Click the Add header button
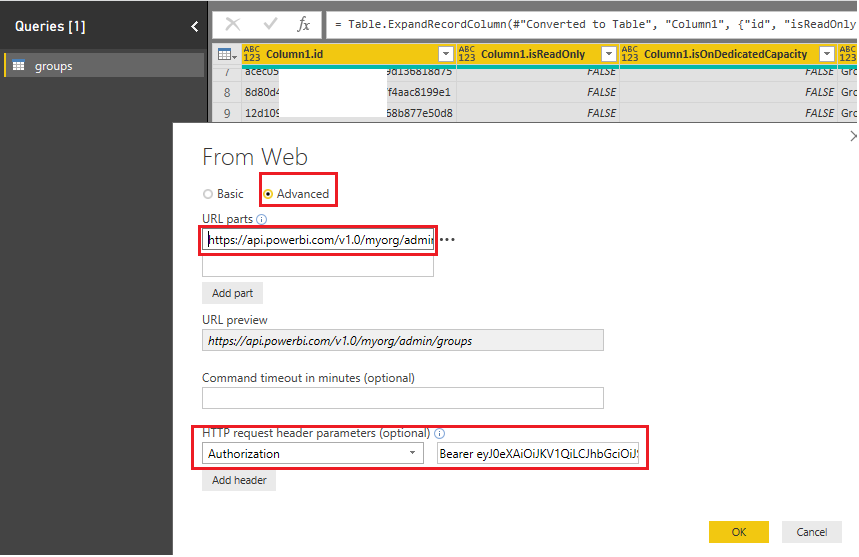Screen dimensions: 859x557 [239, 480]
